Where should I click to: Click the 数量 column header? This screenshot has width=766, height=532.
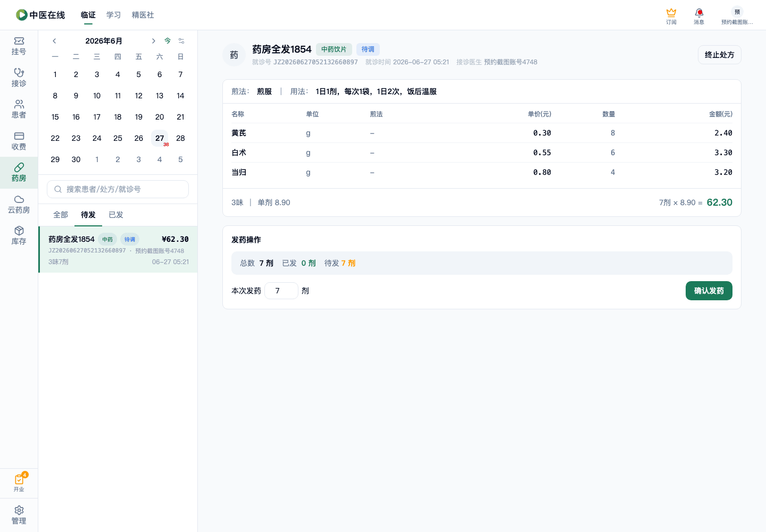pos(609,114)
